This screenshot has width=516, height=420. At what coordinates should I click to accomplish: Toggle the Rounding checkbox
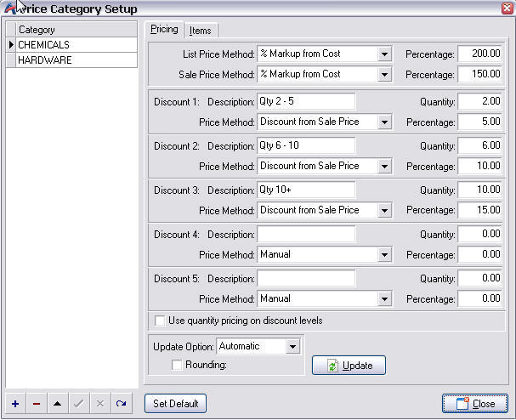point(177,365)
